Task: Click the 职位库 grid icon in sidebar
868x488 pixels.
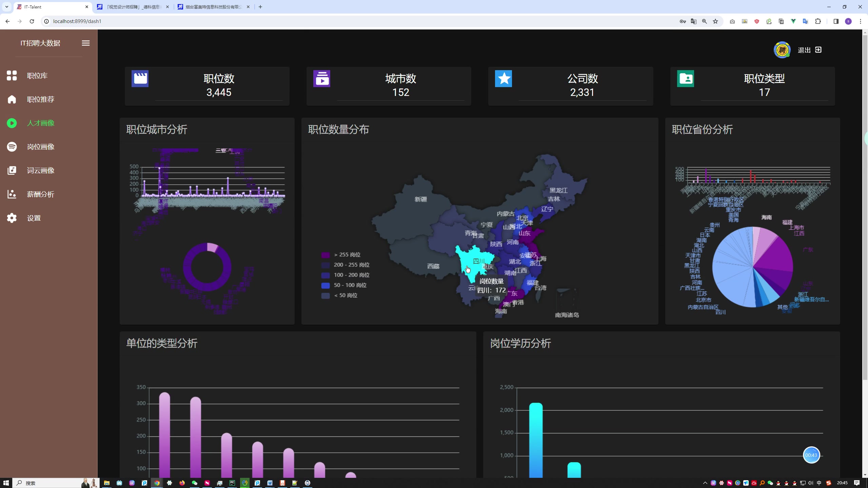Action: click(x=12, y=76)
